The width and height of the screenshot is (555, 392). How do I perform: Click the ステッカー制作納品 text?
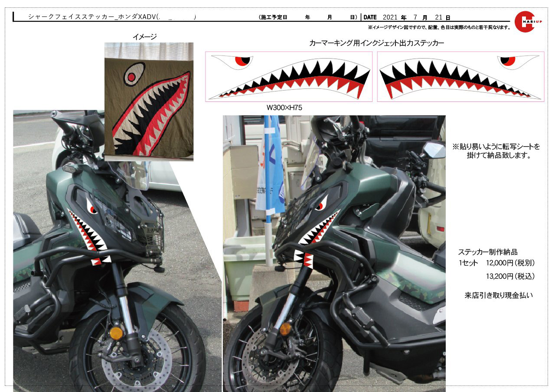[x=488, y=252]
